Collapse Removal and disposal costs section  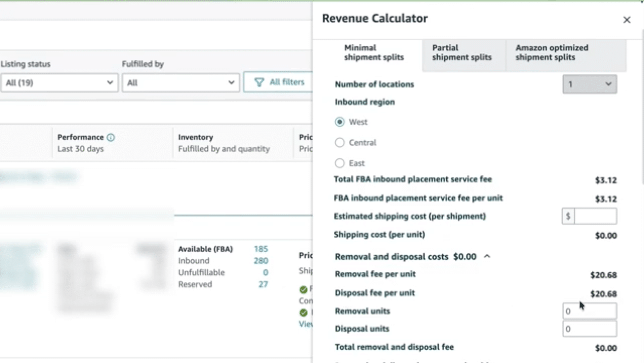tap(487, 256)
